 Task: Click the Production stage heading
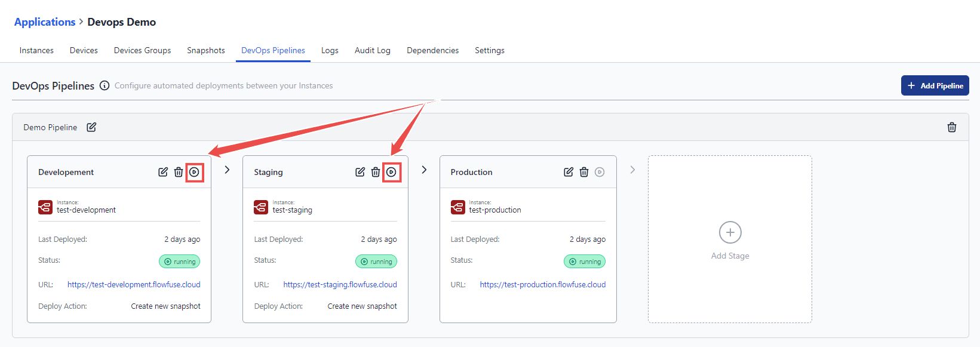pos(472,172)
